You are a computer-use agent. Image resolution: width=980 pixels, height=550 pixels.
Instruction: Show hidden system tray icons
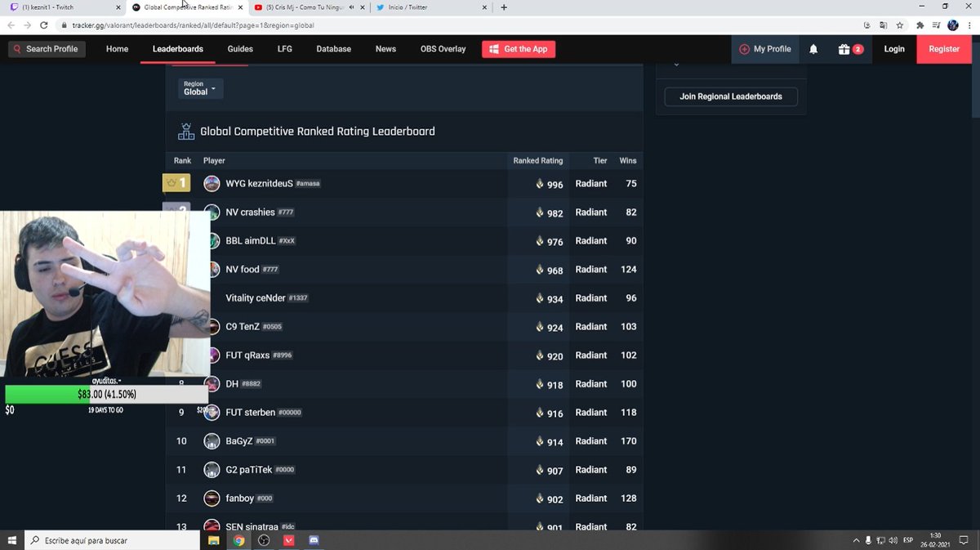pos(856,540)
